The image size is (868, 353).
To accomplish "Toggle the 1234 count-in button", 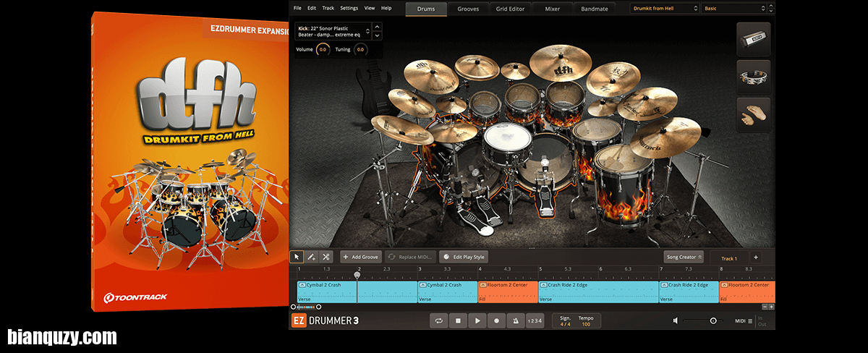I will point(535,320).
